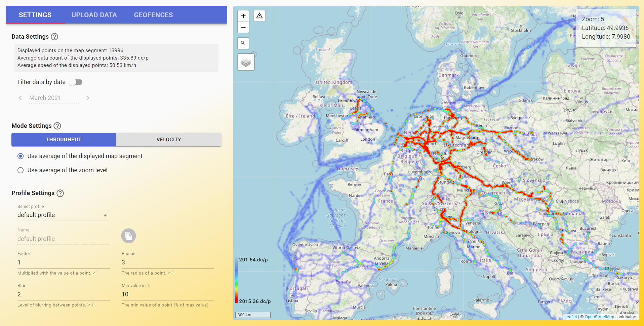Click Warszawa on the map
Viewport: 644px width, 326px height.
pos(557,133)
